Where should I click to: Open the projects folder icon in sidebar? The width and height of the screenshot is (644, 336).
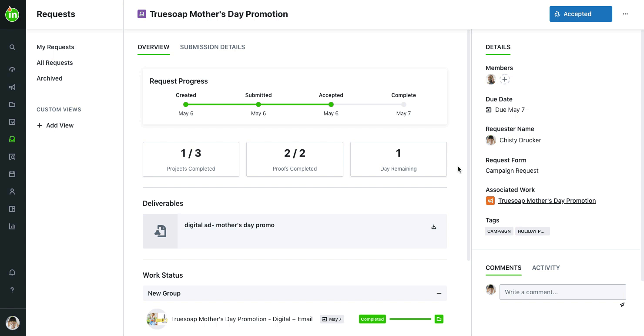pos(12,104)
